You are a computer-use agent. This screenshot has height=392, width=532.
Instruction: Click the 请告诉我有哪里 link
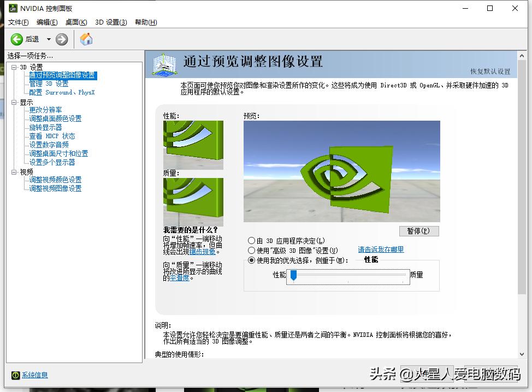click(x=381, y=250)
